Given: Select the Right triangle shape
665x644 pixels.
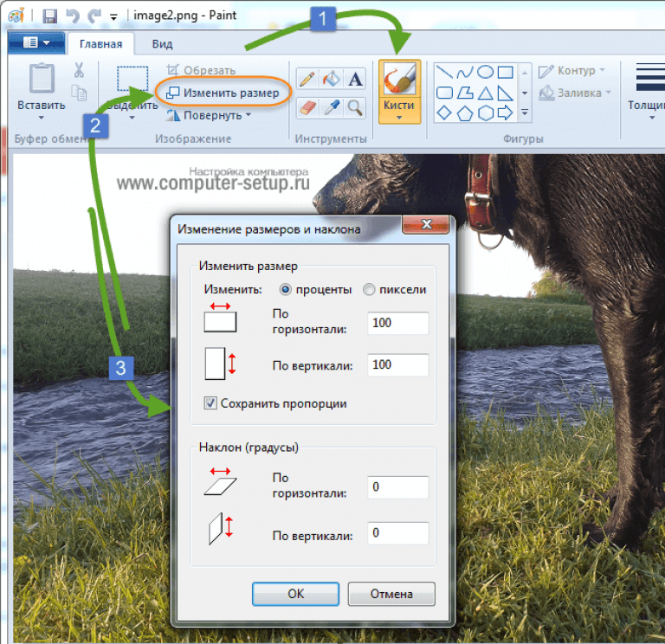Looking at the screenshot, I should pos(505,93).
